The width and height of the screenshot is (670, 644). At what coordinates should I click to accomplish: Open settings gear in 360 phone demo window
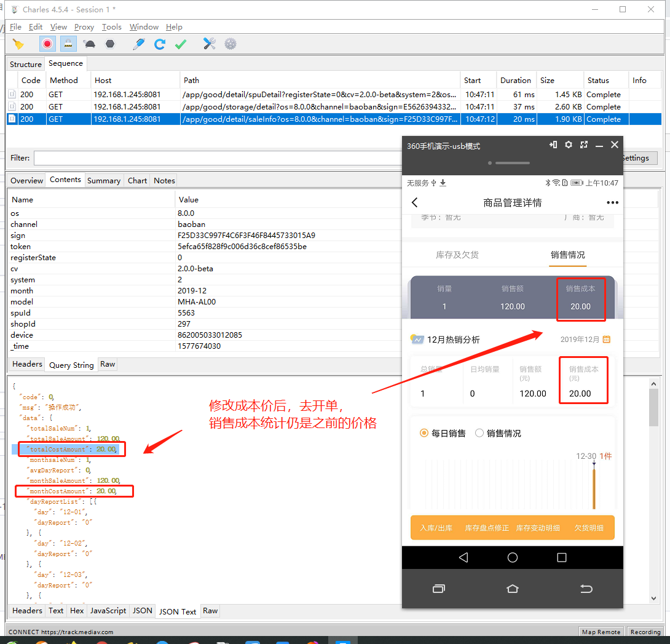coord(569,145)
